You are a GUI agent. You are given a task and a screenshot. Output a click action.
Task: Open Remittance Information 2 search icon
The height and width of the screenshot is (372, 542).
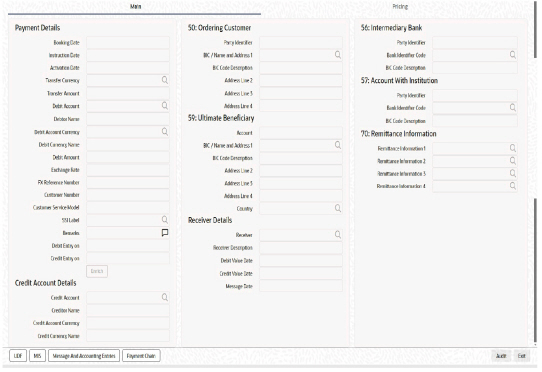(513, 161)
